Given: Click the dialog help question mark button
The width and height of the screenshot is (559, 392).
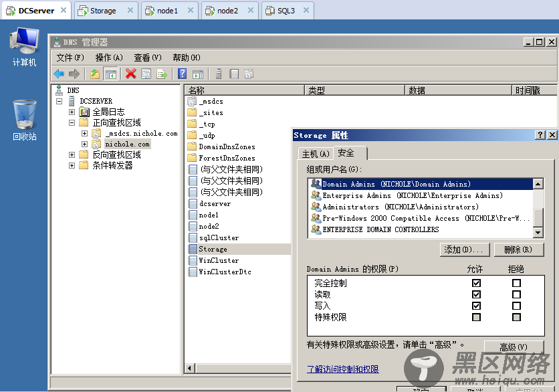Looking at the screenshot, I should [540, 135].
